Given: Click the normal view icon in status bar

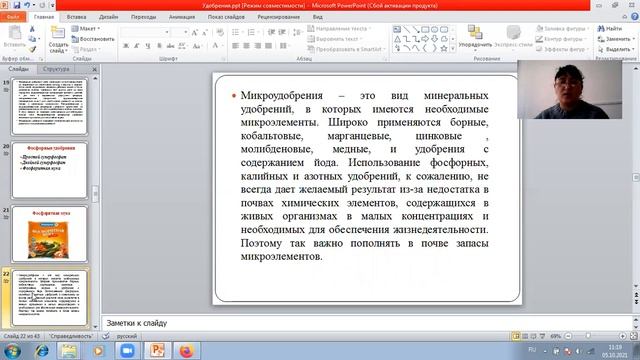Looking at the screenshot, I should (516, 336).
